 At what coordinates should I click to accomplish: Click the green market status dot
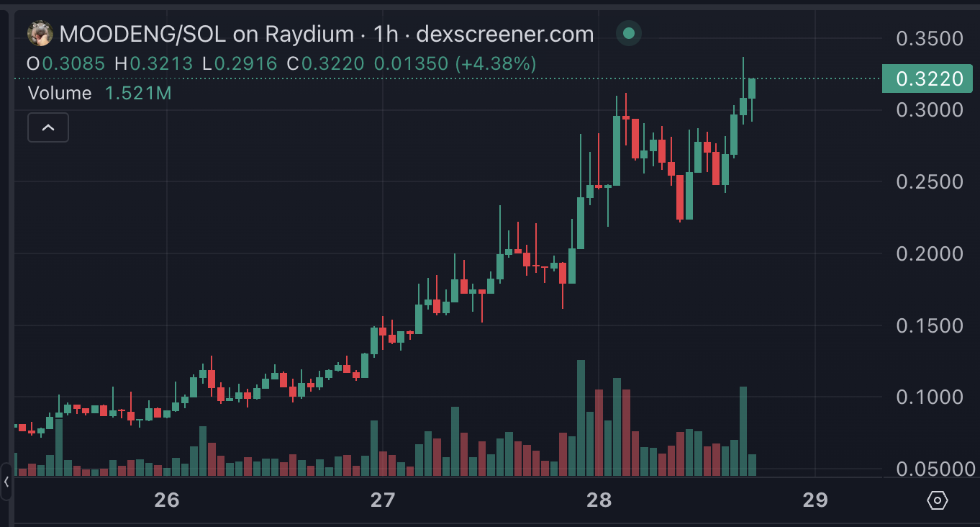coord(629,33)
